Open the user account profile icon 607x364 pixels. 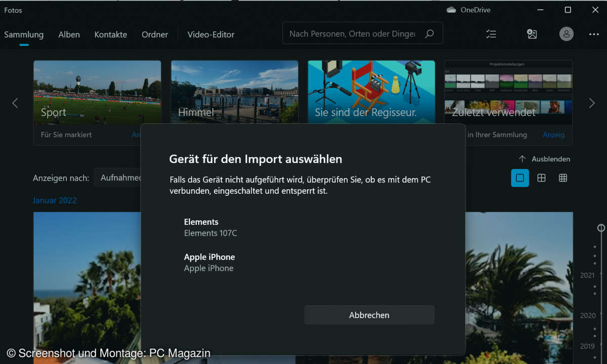tap(566, 34)
